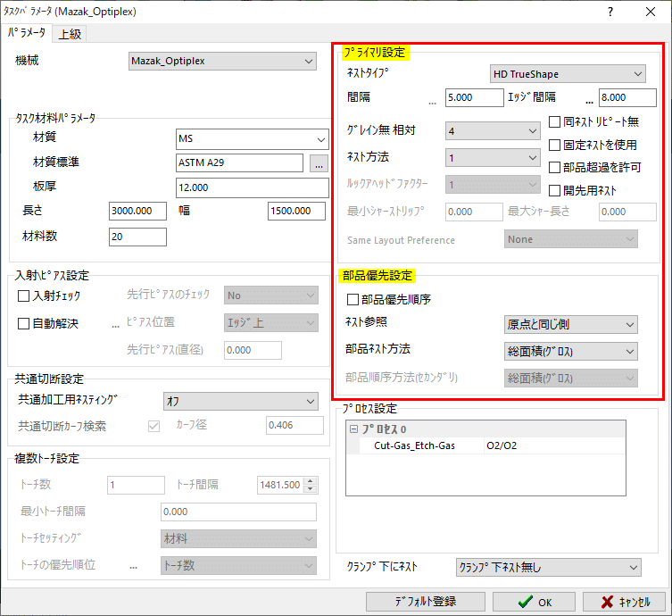Switch to the 上級 tab
Screen dimensions: 672x616
pyautogui.click(x=70, y=34)
